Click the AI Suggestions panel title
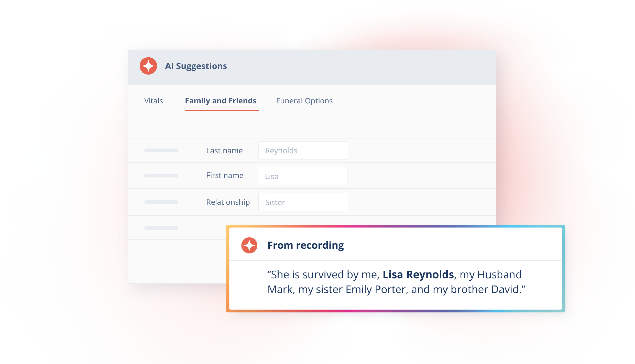Image resolution: width=635 pixels, height=364 pixels. coord(196,66)
